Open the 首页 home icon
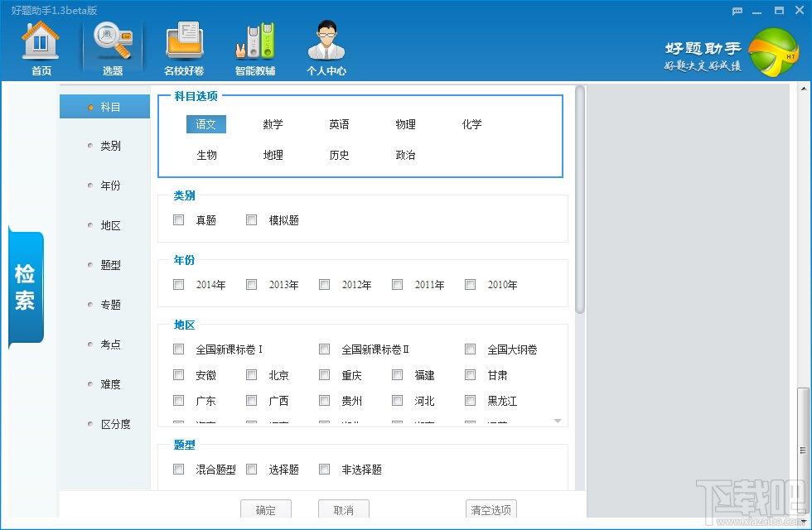This screenshot has height=530, width=812. point(41,41)
